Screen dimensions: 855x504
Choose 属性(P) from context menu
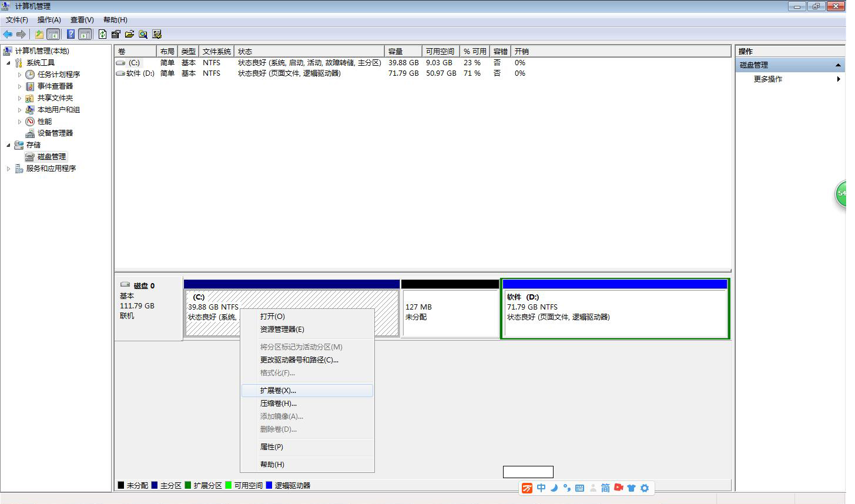[307, 447]
